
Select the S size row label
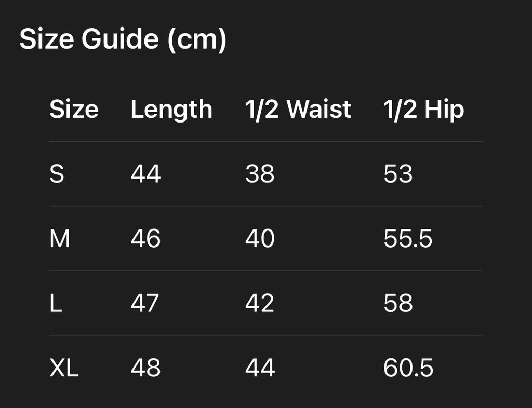pyautogui.click(x=57, y=174)
